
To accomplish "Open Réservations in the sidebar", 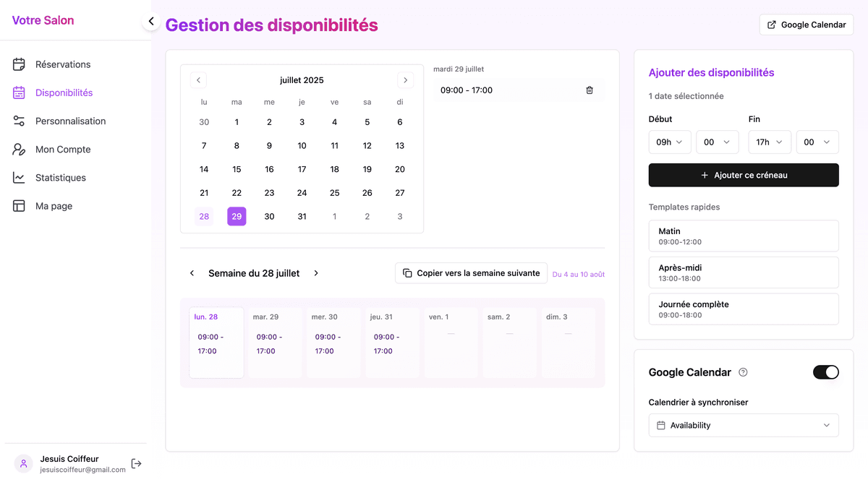I will click(63, 64).
